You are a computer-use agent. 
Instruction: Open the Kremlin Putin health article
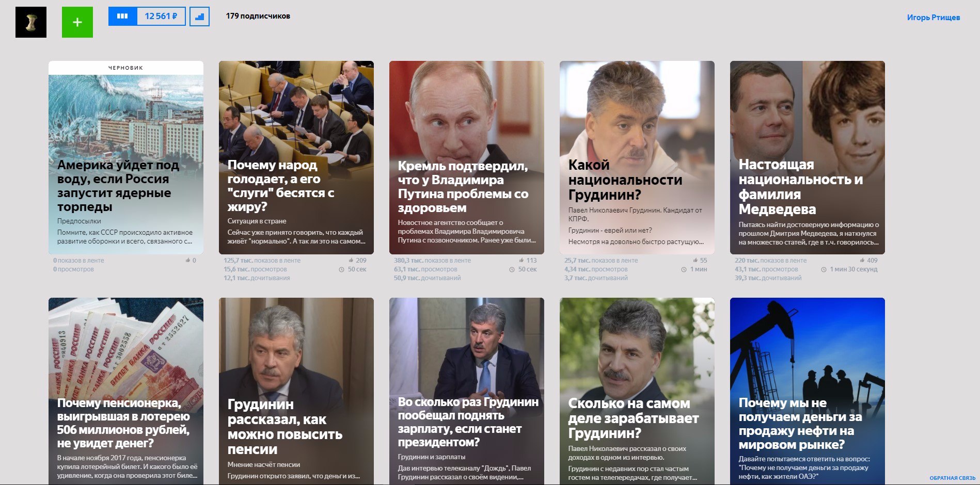click(x=467, y=157)
